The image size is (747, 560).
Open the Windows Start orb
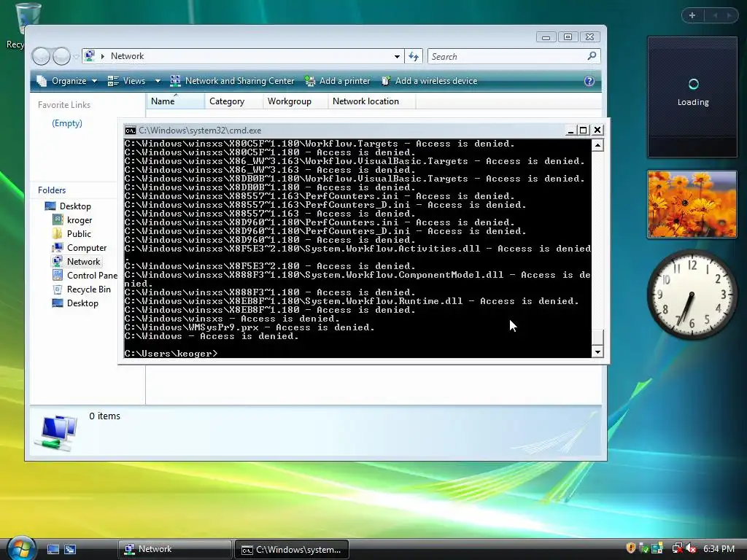click(21, 548)
